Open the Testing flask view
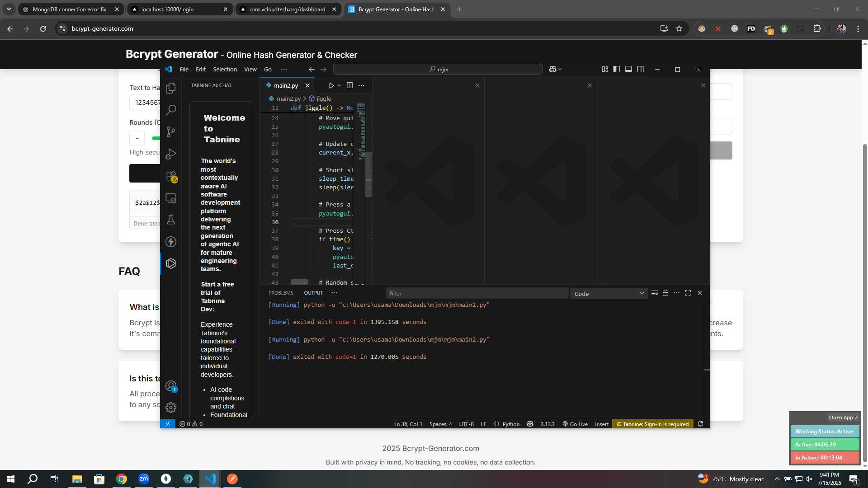The width and height of the screenshot is (868, 488). pyautogui.click(x=171, y=220)
